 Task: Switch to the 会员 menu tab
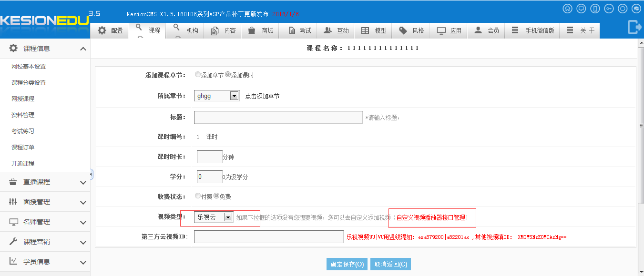487,30
